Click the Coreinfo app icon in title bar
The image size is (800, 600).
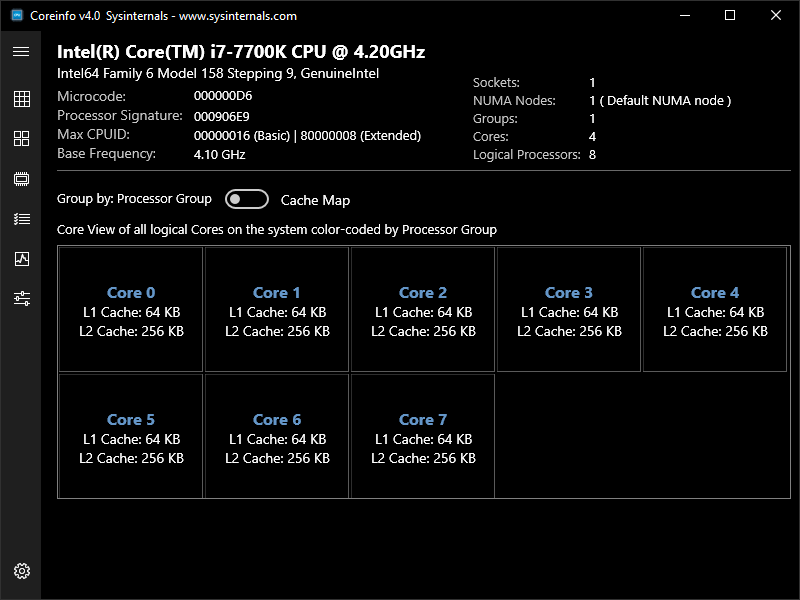point(17,15)
